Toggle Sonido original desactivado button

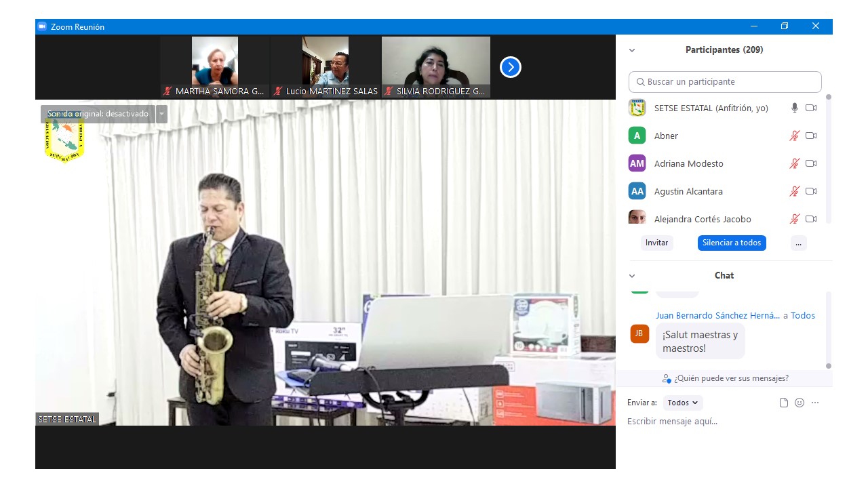click(98, 114)
